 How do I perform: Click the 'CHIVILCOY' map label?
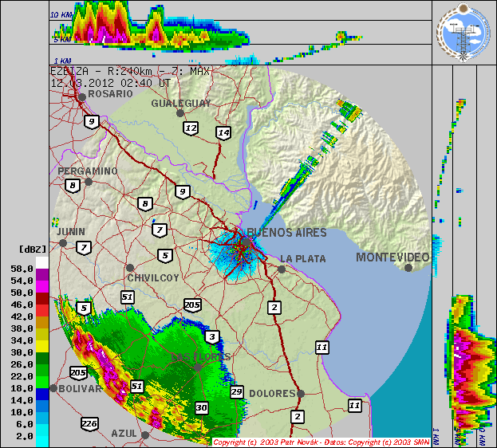pyautogui.click(x=153, y=278)
